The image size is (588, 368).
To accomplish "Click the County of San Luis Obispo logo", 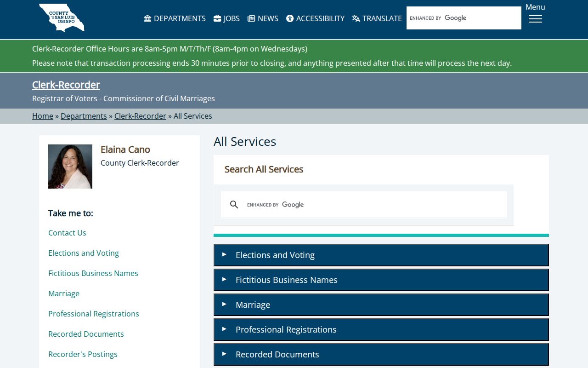I will 62,18.
